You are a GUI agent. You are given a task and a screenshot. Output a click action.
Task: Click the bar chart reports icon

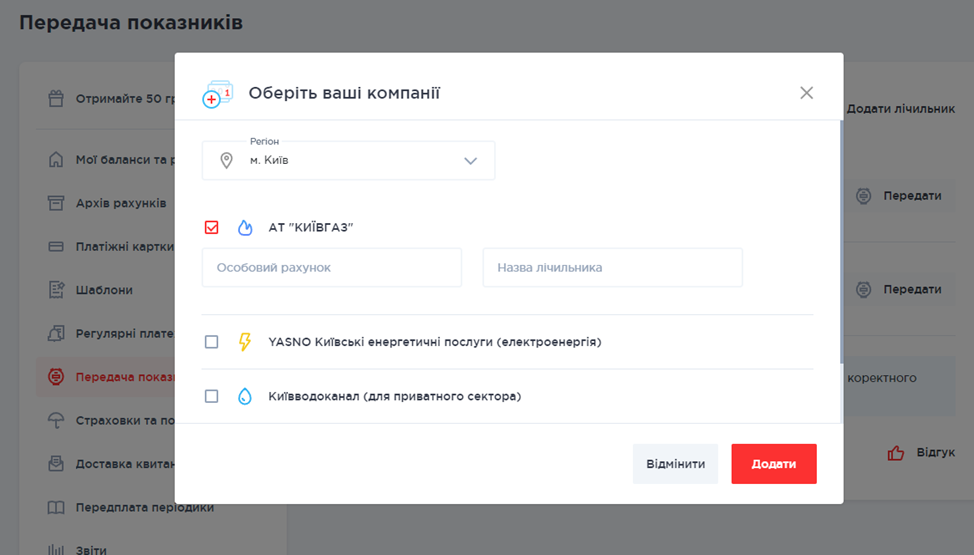click(56, 549)
